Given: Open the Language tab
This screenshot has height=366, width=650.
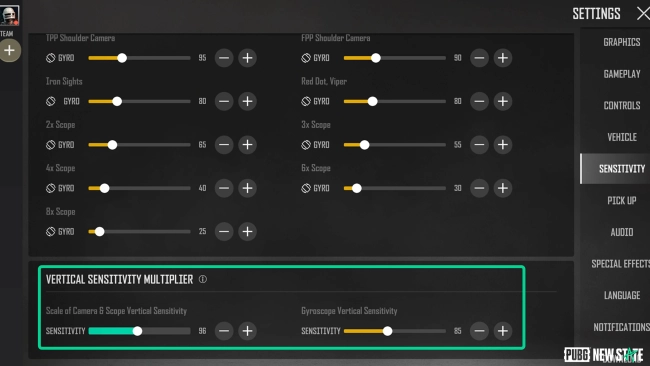Looking at the screenshot, I should click(621, 296).
